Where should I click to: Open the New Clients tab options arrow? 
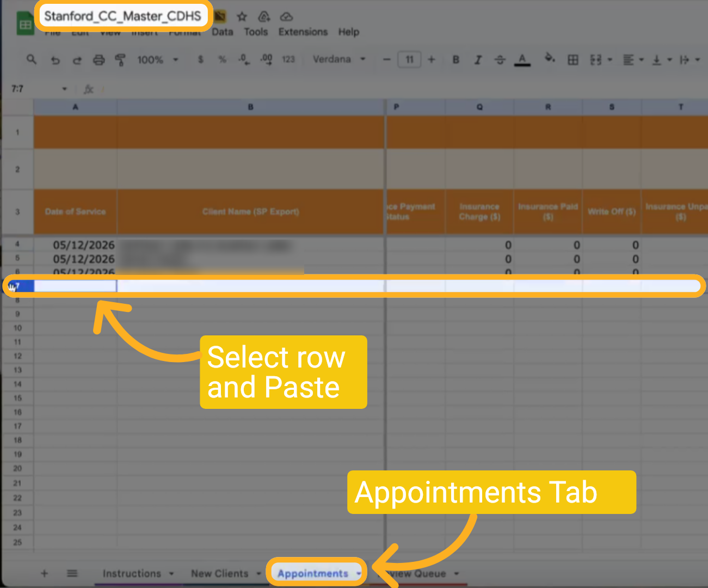click(x=258, y=573)
